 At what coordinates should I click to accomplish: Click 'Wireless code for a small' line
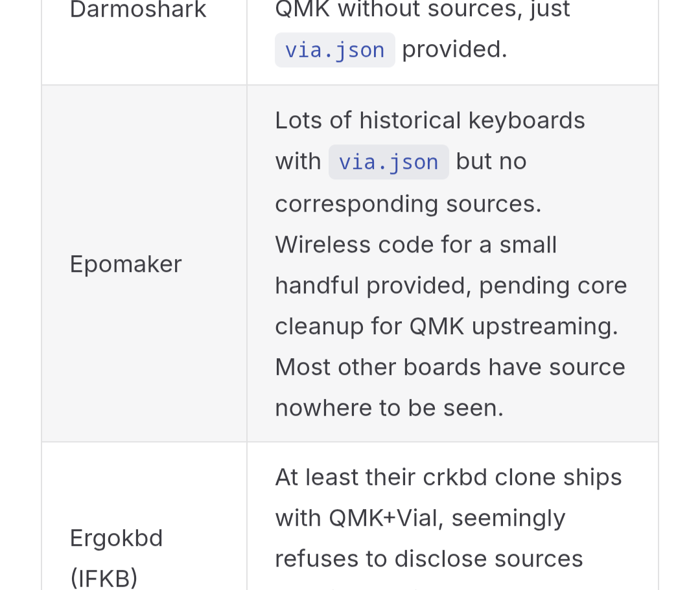(415, 245)
